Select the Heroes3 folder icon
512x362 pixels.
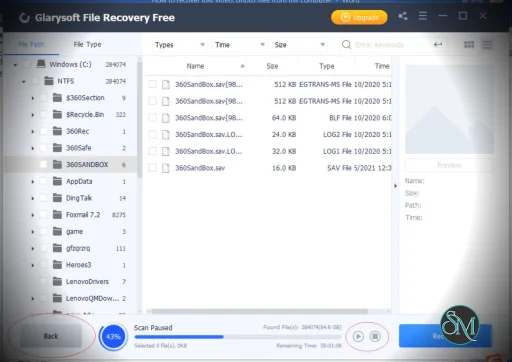[57, 265]
